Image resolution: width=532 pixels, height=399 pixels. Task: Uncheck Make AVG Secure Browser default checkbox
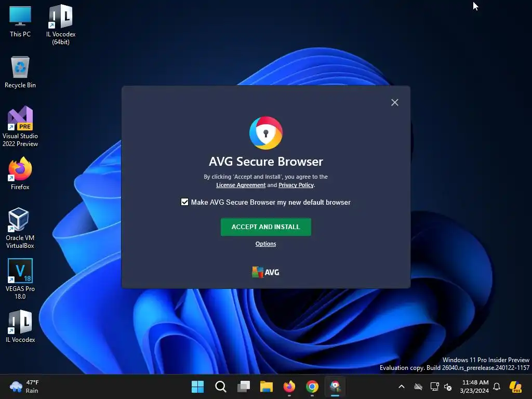coord(184,202)
